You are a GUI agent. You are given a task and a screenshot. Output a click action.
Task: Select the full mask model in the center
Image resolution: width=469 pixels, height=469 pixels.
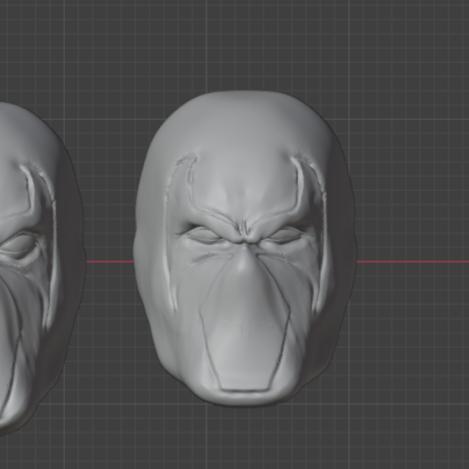pyautogui.click(x=244, y=248)
